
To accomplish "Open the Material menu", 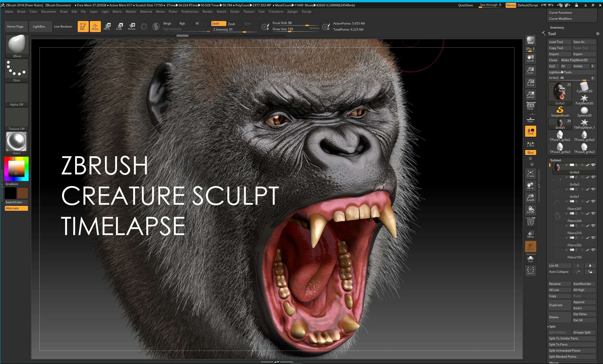I will (146, 12).
